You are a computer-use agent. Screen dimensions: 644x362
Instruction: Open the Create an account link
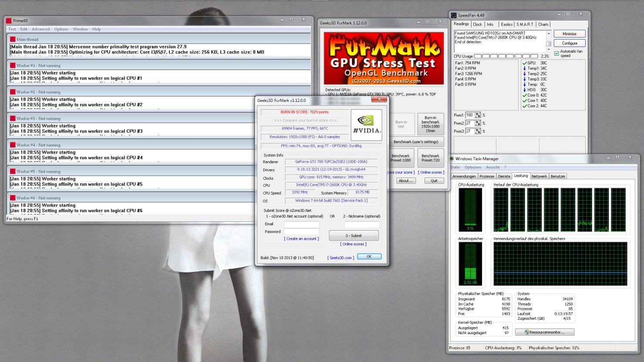point(301,238)
